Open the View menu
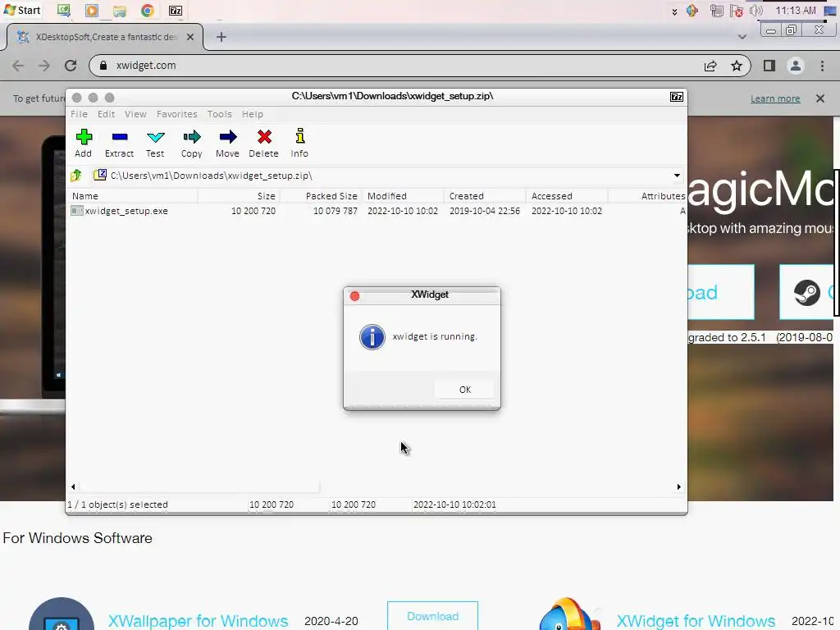 135,114
